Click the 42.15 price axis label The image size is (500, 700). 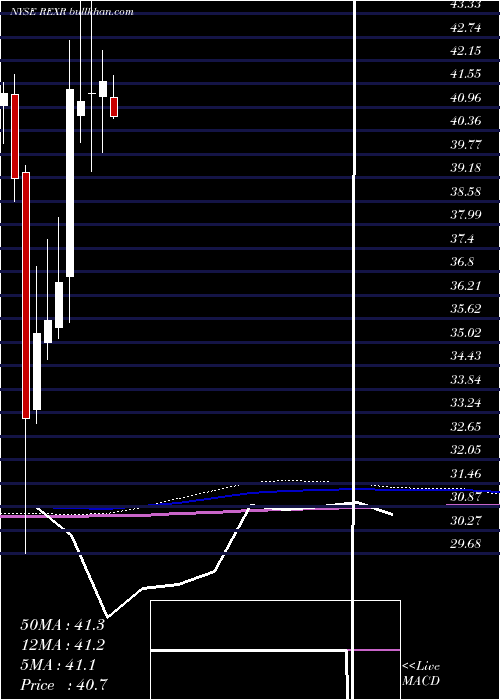click(x=466, y=51)
